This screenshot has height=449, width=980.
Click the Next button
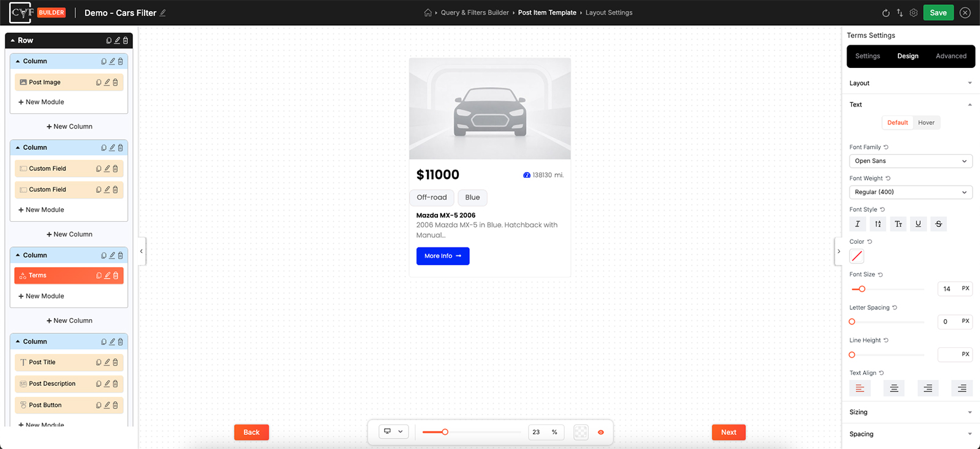(728, 432)
